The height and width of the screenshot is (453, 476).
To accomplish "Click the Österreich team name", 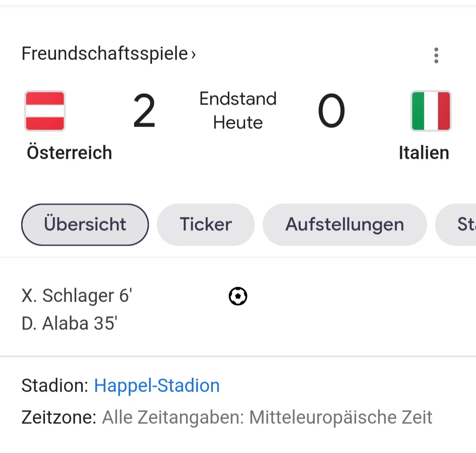I will click(70, 153).
